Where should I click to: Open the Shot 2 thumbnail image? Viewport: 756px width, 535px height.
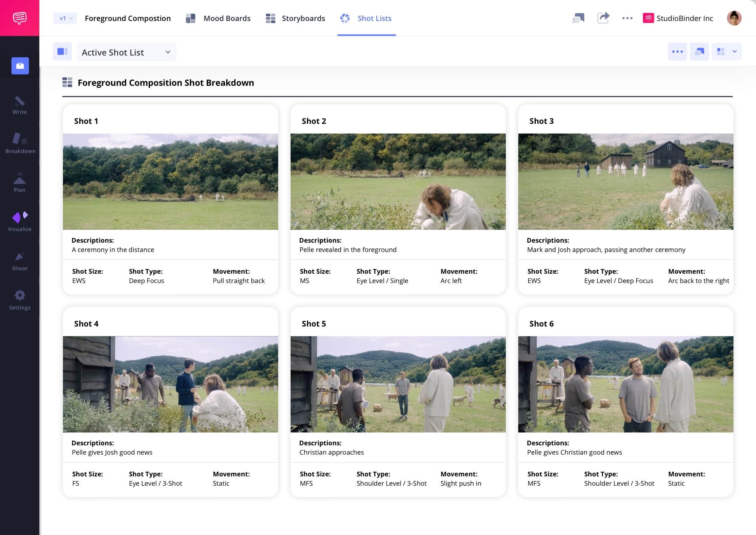pyautogui.click(x=398, y=181)
